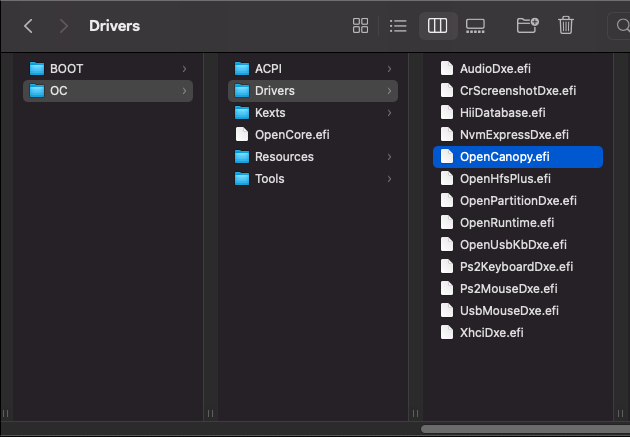
Task: Create a new folder from toolbar
Action: 527,26
